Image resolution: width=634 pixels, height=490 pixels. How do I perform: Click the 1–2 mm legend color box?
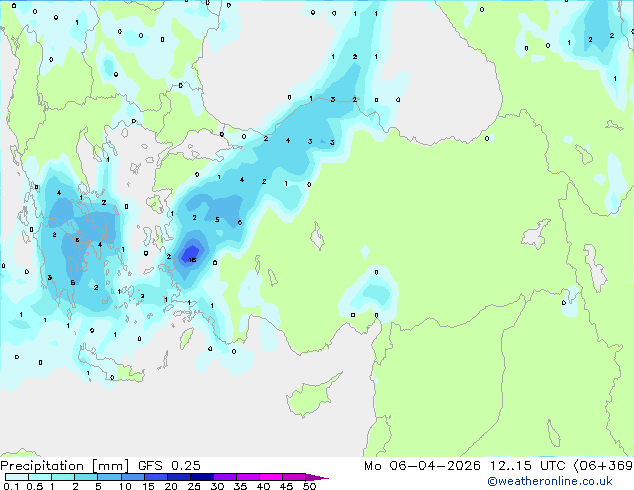tap(63, 477)
